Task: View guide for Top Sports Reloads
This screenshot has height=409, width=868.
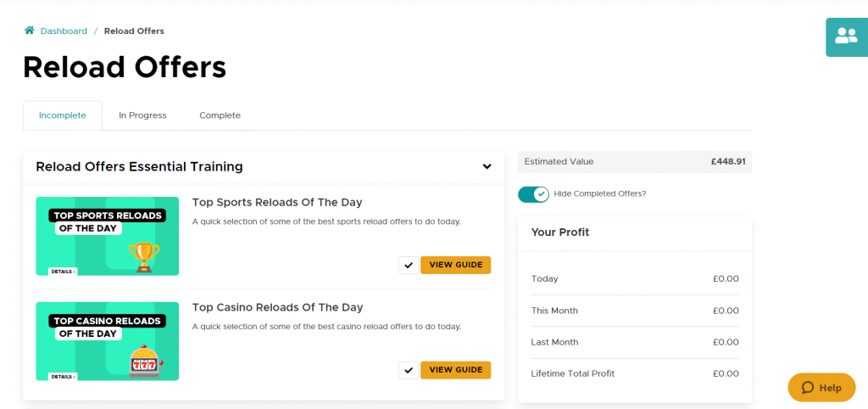Action: coord(455,265)
